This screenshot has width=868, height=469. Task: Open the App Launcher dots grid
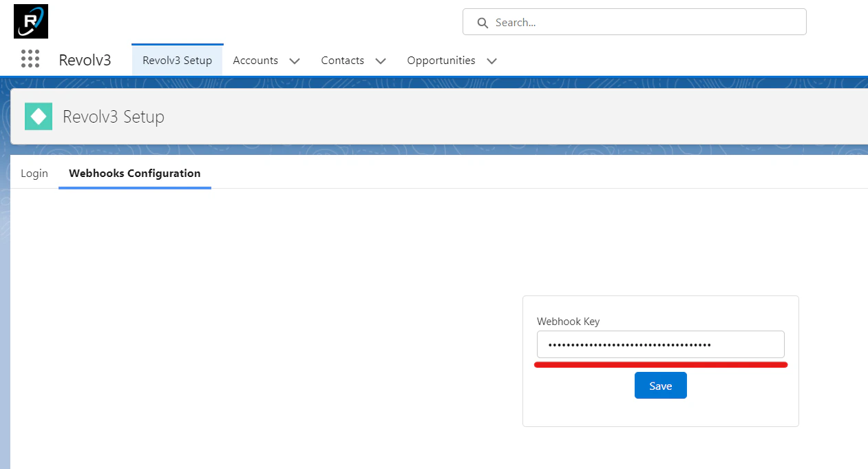[30, 59]
